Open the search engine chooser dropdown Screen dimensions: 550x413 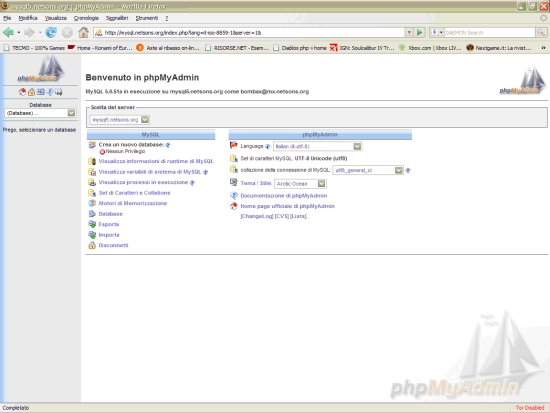(x=436, y=33)
